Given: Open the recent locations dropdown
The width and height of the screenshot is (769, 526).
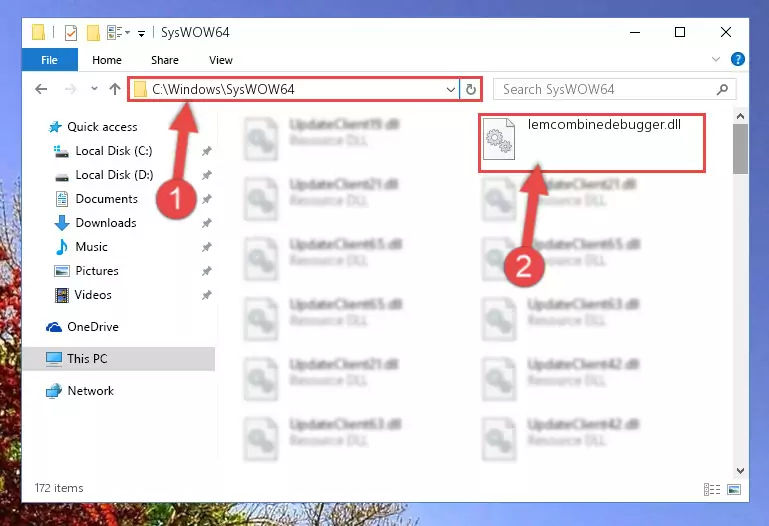Looking at the screenshot, I should [x=94, y=89].
